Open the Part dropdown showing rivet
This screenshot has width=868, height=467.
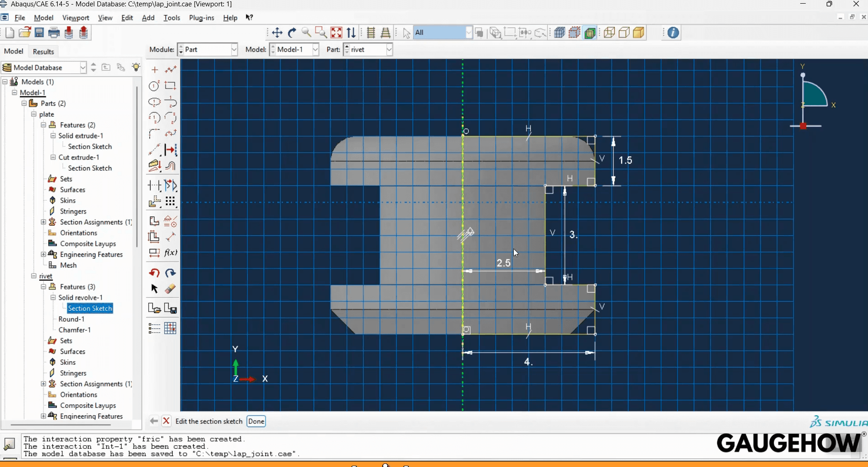coord(389,50)
